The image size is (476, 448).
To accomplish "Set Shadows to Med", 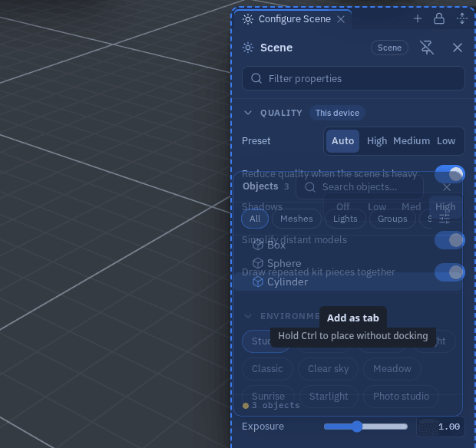I will tap(411, 207).
